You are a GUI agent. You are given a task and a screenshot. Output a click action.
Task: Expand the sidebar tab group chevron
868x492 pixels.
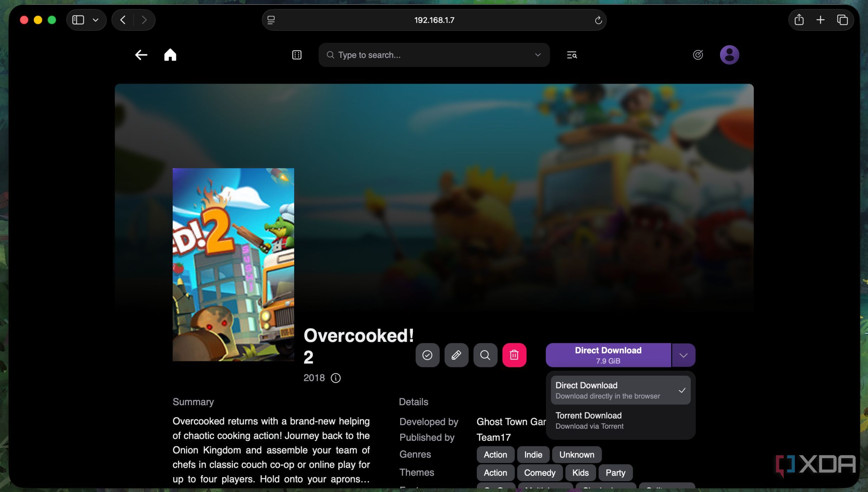point(95,20)
